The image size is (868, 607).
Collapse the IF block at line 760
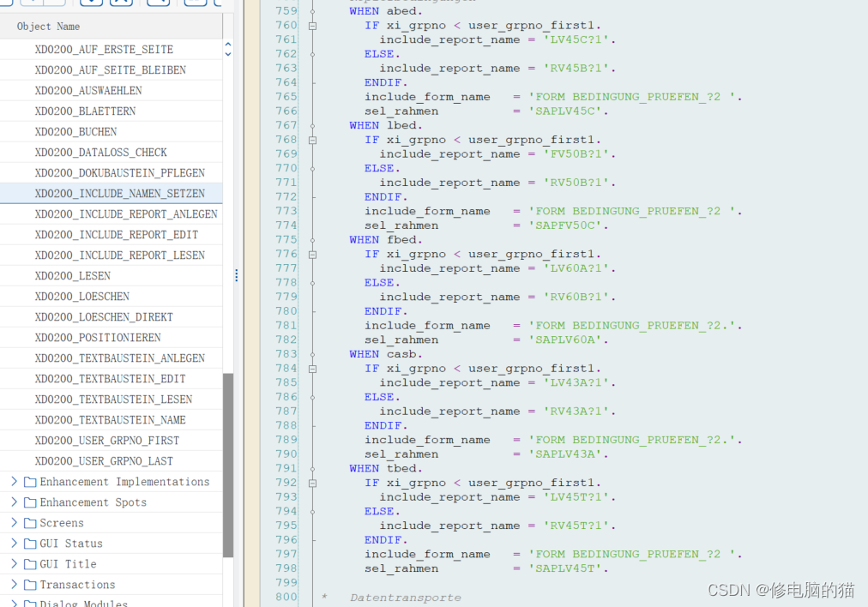(311, 25)
